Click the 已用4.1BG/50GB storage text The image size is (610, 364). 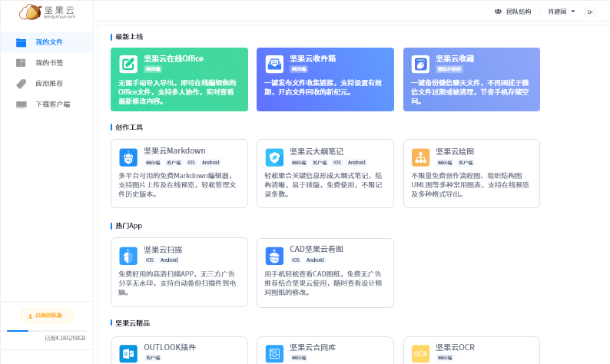click(65, 338)
